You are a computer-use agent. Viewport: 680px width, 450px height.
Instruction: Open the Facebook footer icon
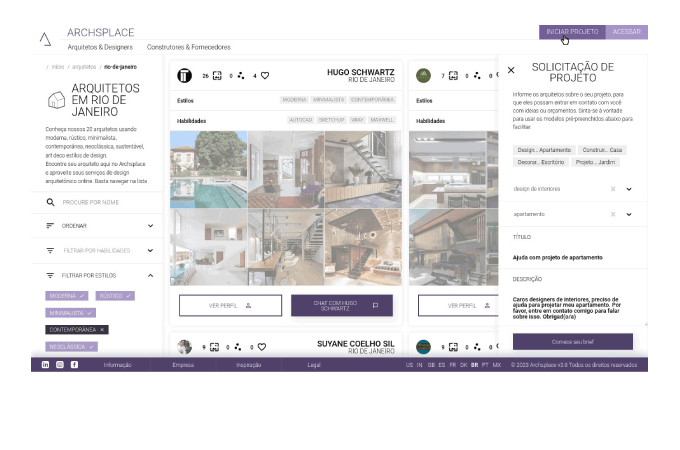(75, 365)
